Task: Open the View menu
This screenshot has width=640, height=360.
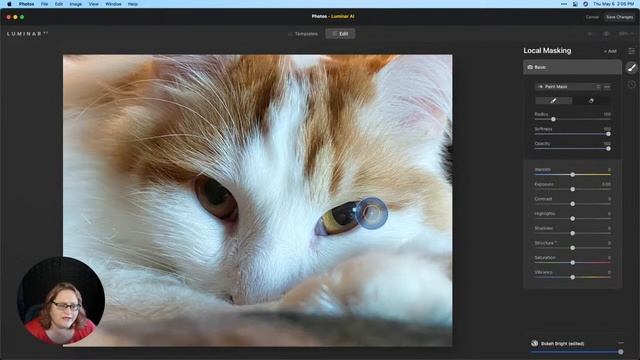Action: pyautogui.click(x=93, y=4)
